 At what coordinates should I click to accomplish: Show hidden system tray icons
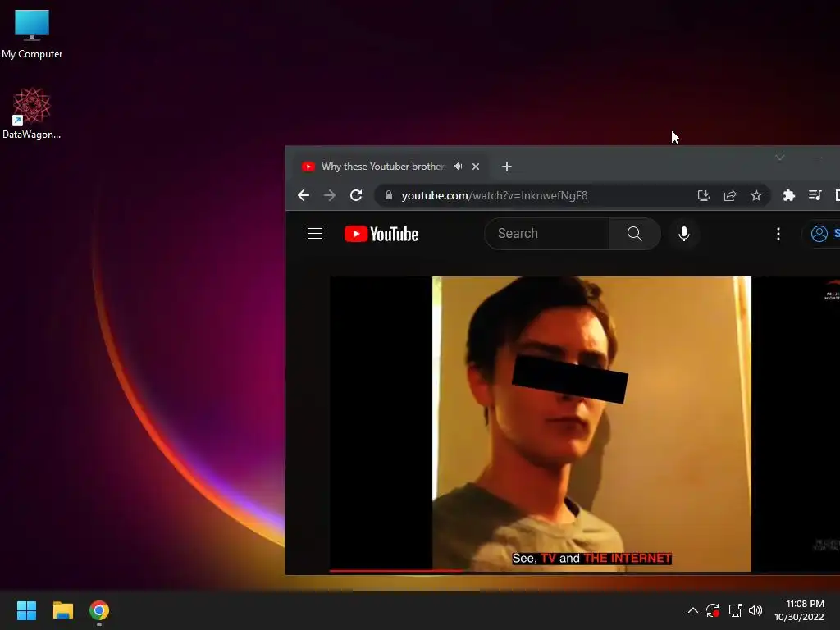[692, 610]
